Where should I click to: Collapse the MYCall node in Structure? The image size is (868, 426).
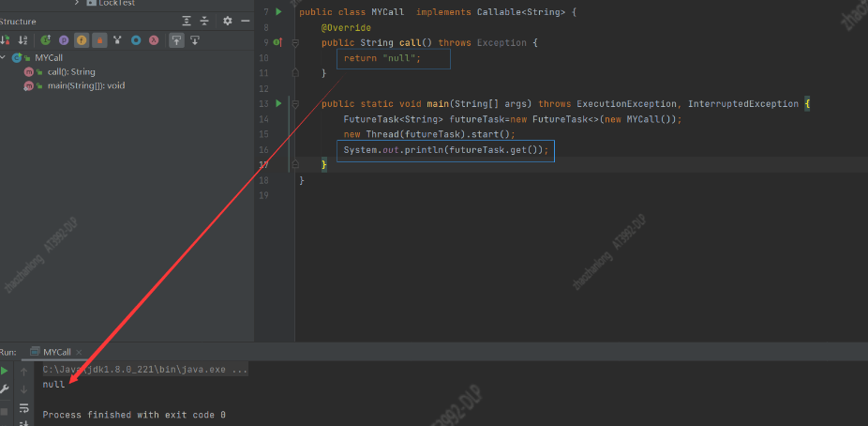[4, 57]
